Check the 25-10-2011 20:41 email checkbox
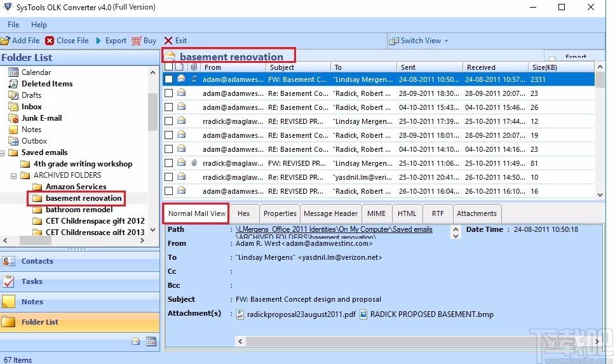This screenshot has height=364, width=615. 168,177
